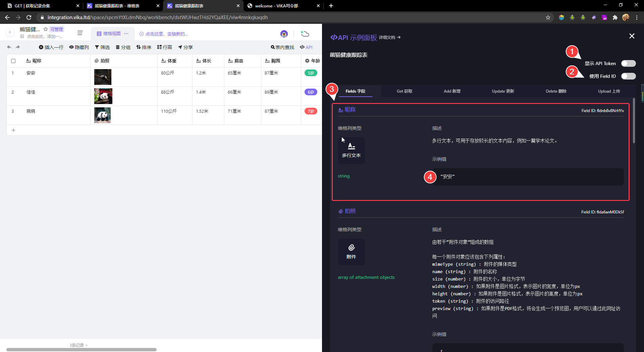
Task: Open 表内查找 in-table search
Action: tap(282, 47)
